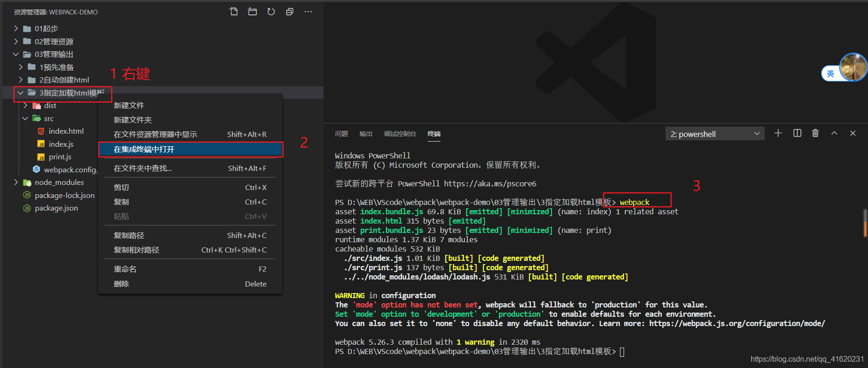Choose 删除 from the context menu

tap(190, 284)
